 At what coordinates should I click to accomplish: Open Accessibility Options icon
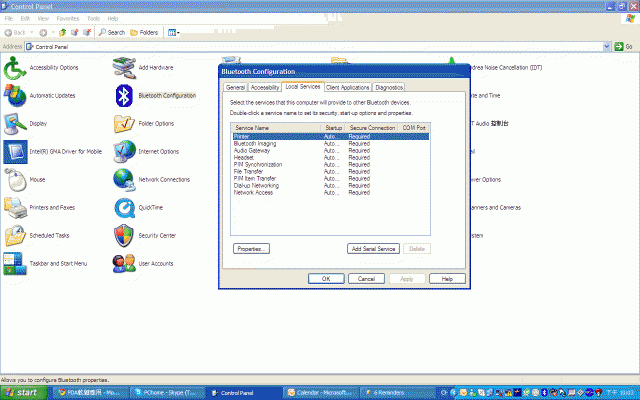click(x=16, y=68)
